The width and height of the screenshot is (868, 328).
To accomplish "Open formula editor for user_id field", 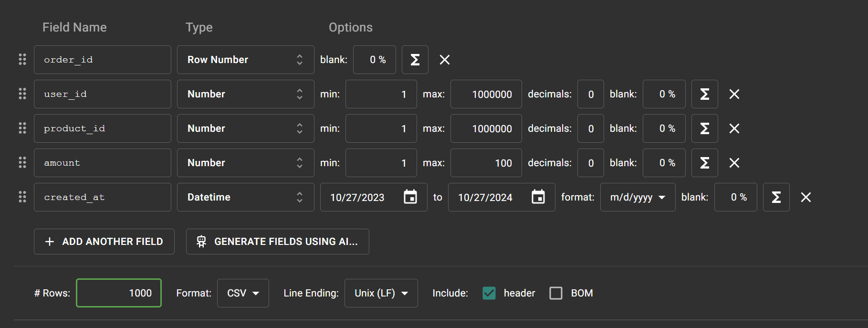I will click(x=705, y=94).
